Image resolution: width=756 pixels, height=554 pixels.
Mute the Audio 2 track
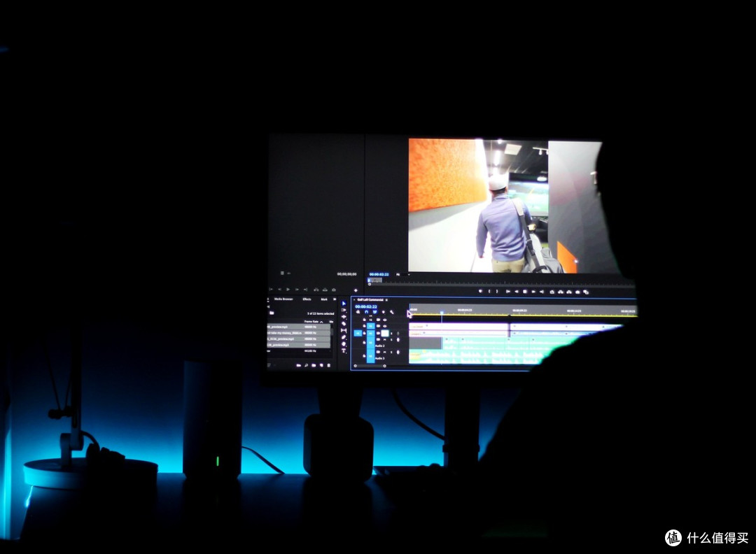[x=385, y=340]
